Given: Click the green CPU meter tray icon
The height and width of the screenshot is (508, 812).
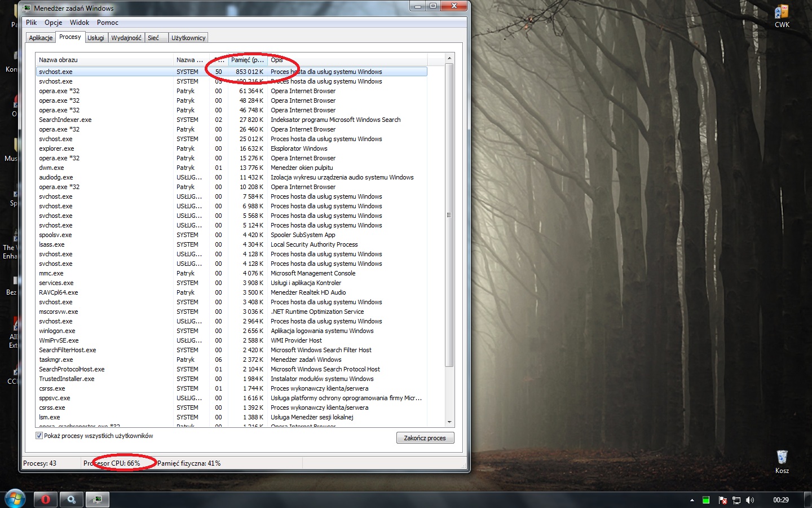Looking at the screenshot, I should (x=706, y=500).
